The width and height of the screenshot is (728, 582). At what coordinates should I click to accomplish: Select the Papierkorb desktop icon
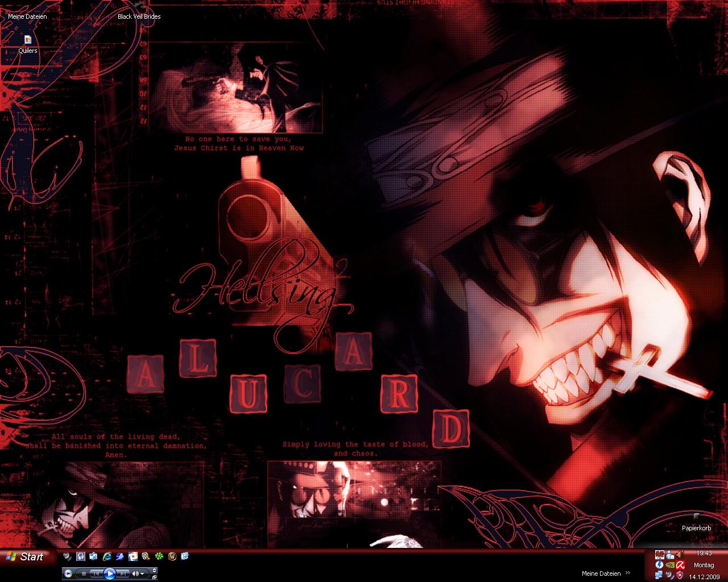coord(696,519)
